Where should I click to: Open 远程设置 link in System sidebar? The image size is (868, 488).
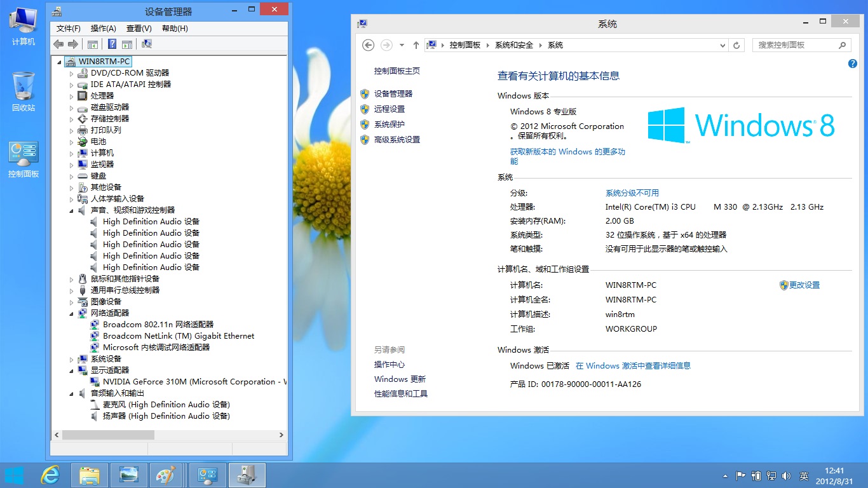[390, 109]
